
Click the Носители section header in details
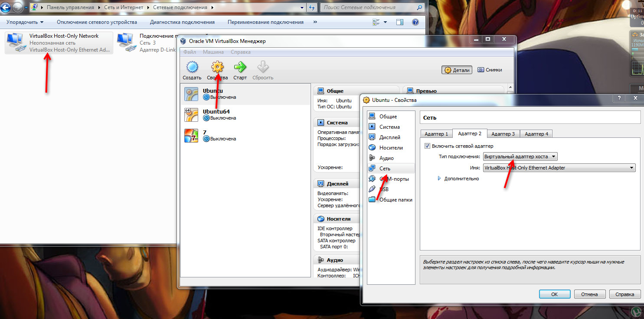[x=339, y=219]
